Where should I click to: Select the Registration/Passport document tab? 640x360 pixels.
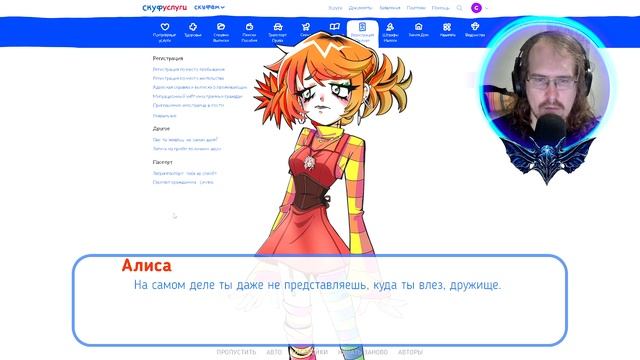point(362,33)
